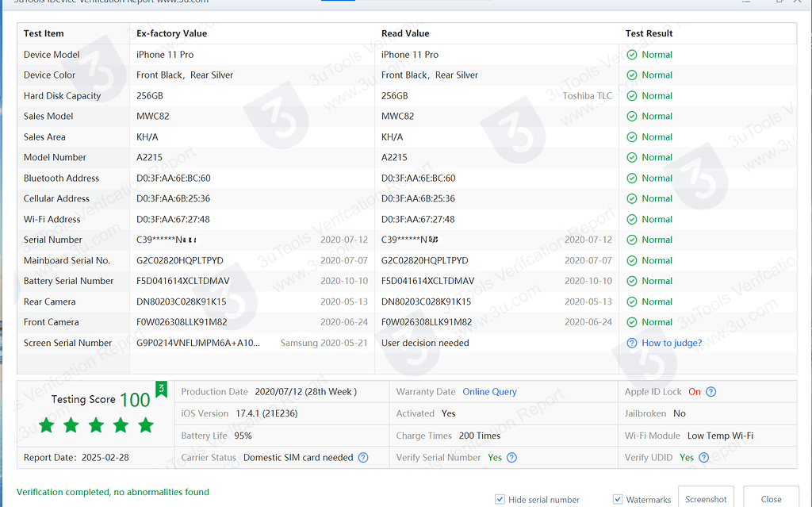Click the question mark icon beside Verify UDID
Screen dimensions: 812x507
pos(704,458)
